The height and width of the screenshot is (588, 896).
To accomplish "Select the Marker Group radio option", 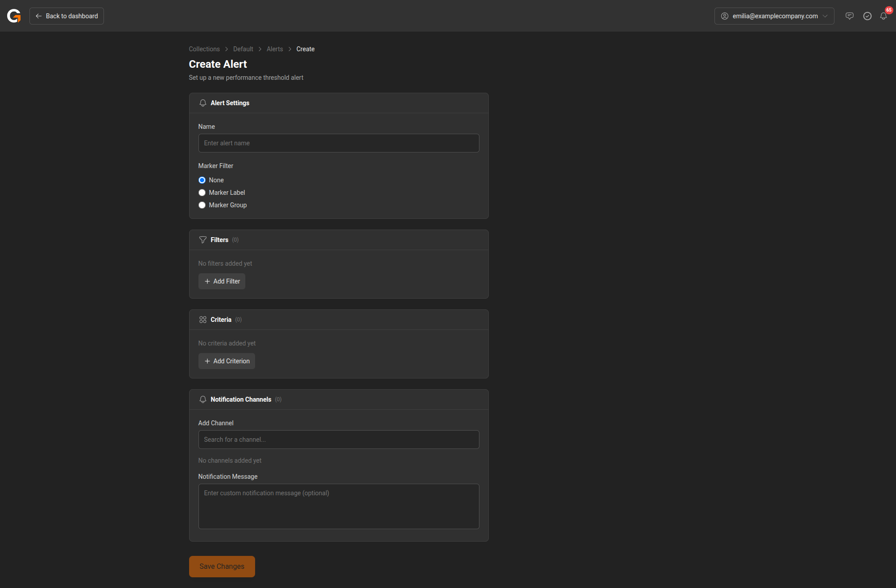I will click(x=202, y=205).
